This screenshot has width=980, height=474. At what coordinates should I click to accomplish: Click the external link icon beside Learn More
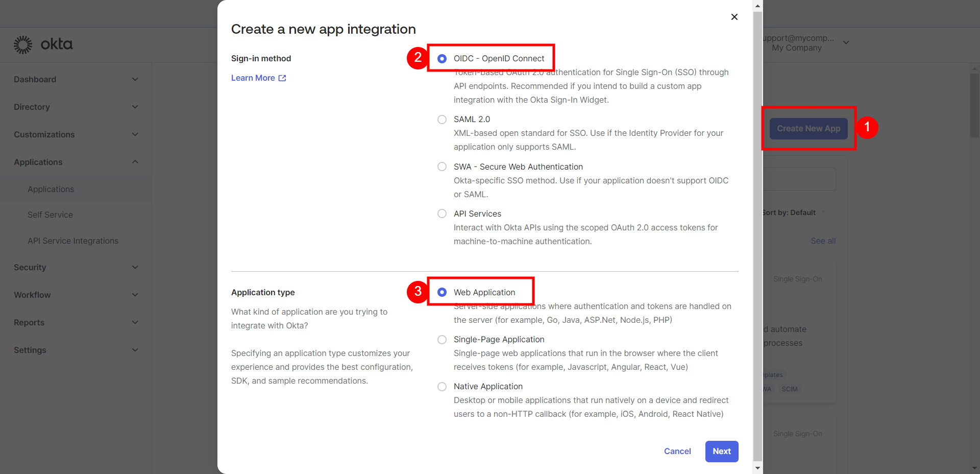tap(282, 78)
